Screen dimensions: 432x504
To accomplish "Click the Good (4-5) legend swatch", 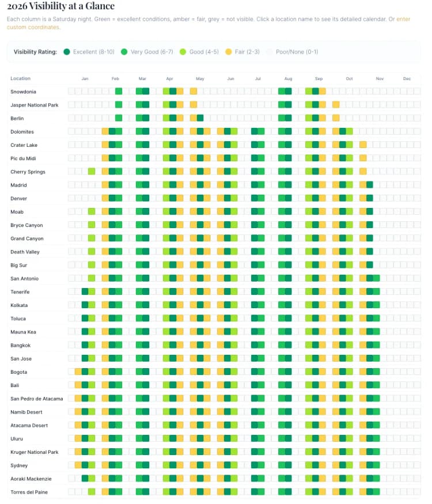I will [x=184, y=52].
